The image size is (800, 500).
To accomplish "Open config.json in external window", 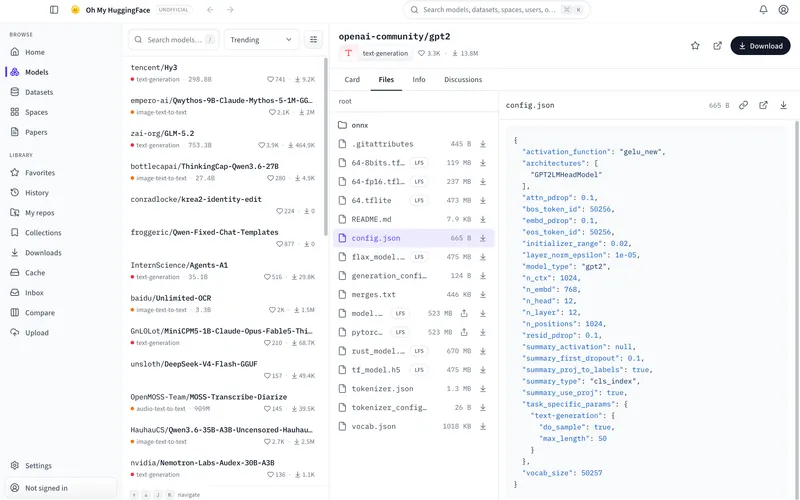I will [763, 105].
